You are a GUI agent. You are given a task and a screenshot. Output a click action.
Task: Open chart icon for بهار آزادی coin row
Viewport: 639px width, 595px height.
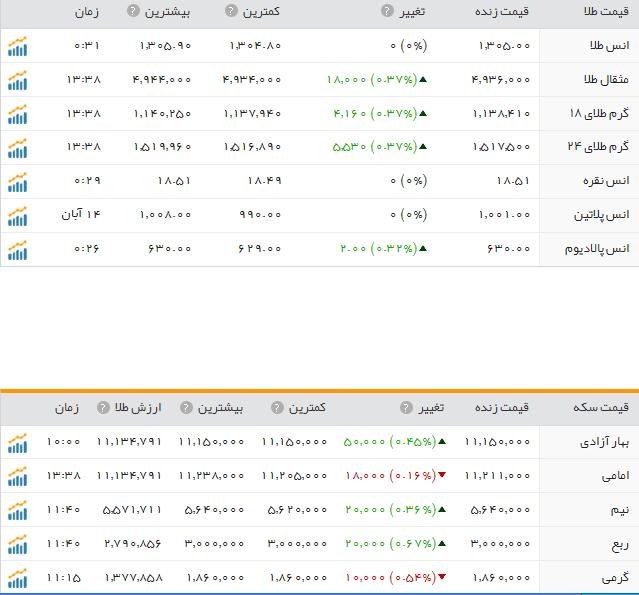click(17, 443)
